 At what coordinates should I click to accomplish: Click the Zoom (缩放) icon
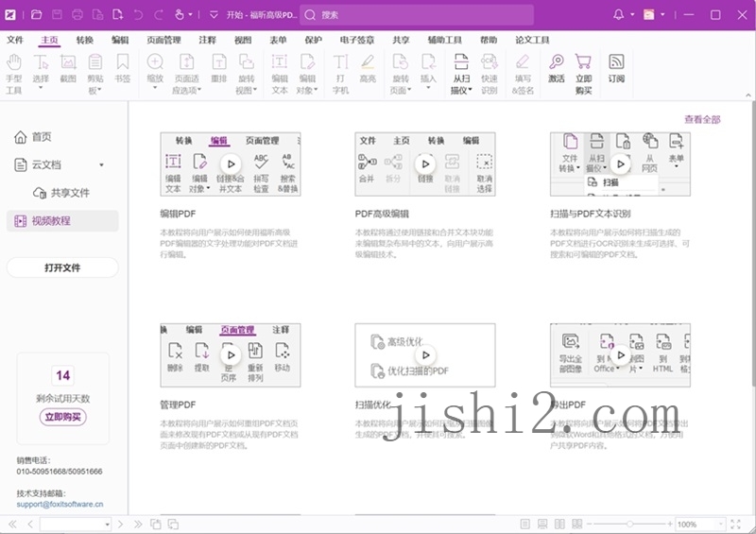[x=155, y=62]
